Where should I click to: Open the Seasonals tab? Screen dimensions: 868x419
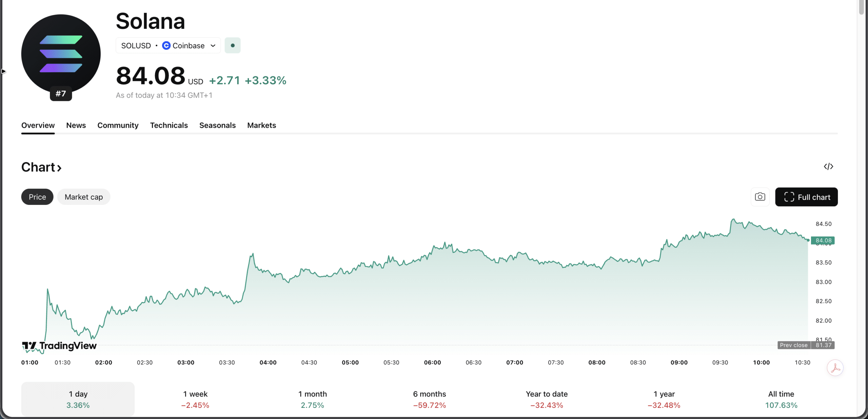pyautogui.click(x=217, y=125)
